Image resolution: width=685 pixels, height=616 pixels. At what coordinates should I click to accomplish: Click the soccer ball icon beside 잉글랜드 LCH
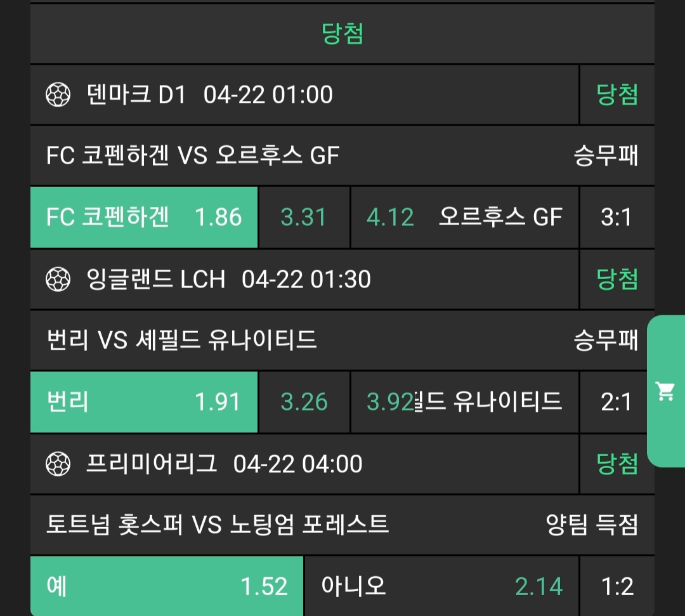[x=58, y=279]
